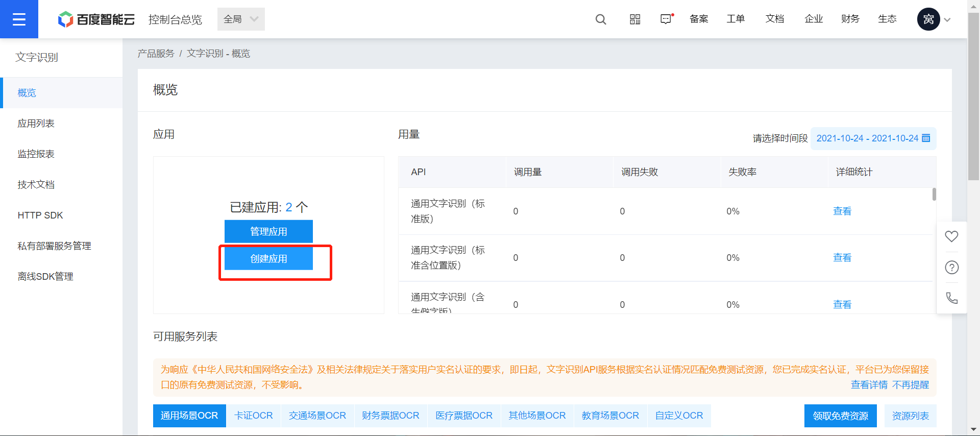Screen dimensions: 980x436
Task: Click the usage table inner scrollbar
Action: pyautogui.click(x=934, y=195)
